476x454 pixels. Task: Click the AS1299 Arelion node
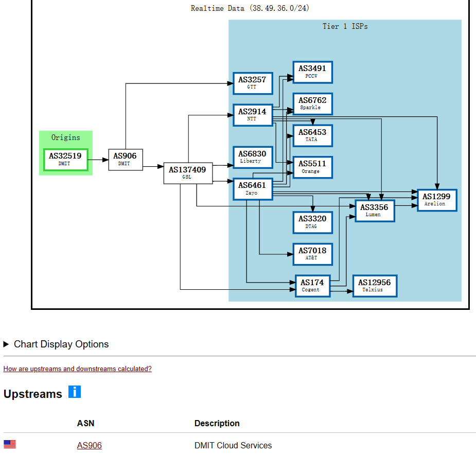pos(437,200)
